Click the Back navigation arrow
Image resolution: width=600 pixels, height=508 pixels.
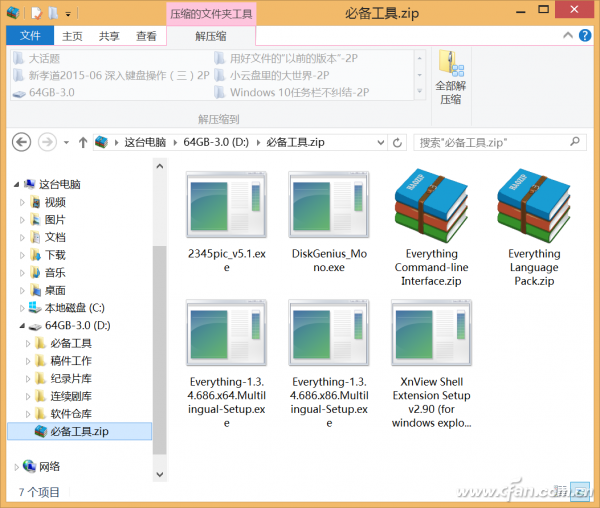(21, 143)
